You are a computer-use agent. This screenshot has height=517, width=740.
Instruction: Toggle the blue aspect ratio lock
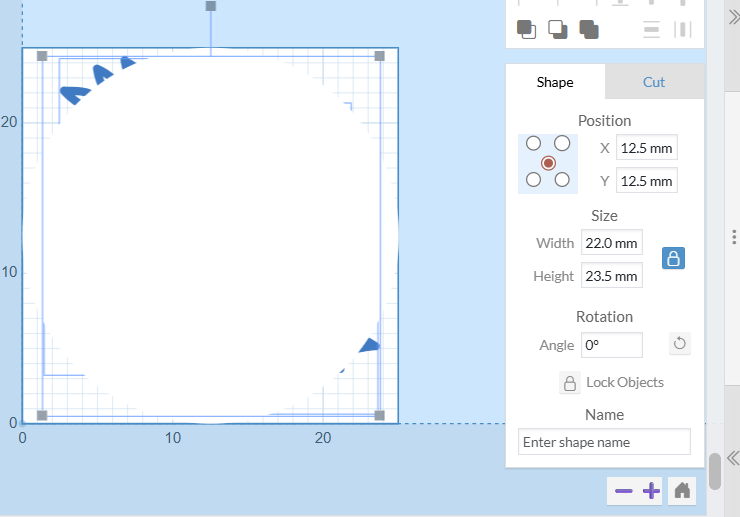(x=674, y=259)
